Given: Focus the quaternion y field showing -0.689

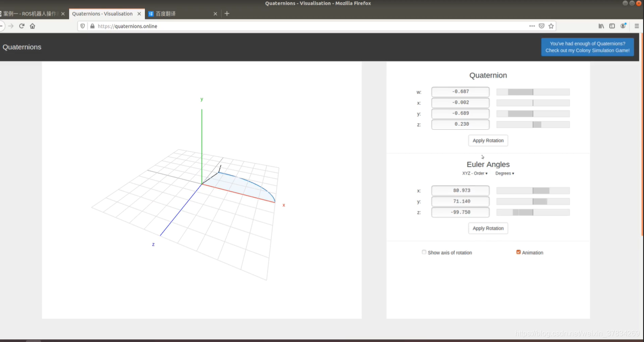Looking at the screenshot, I should pos(460,113).
